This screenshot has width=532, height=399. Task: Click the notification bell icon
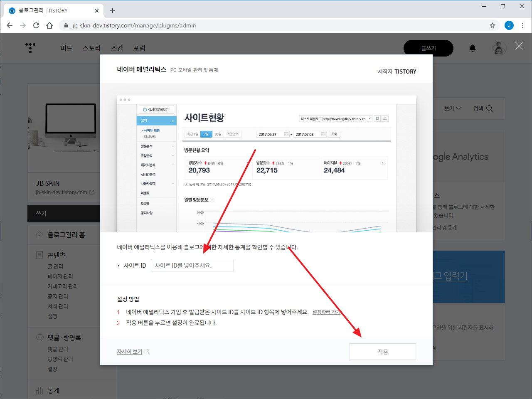[473, 48]
